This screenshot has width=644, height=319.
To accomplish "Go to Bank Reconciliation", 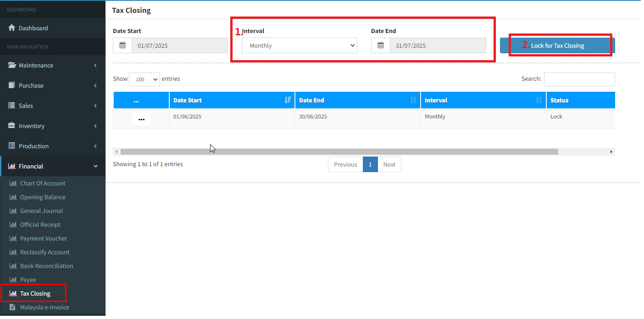I will click(x=46, y=266).
